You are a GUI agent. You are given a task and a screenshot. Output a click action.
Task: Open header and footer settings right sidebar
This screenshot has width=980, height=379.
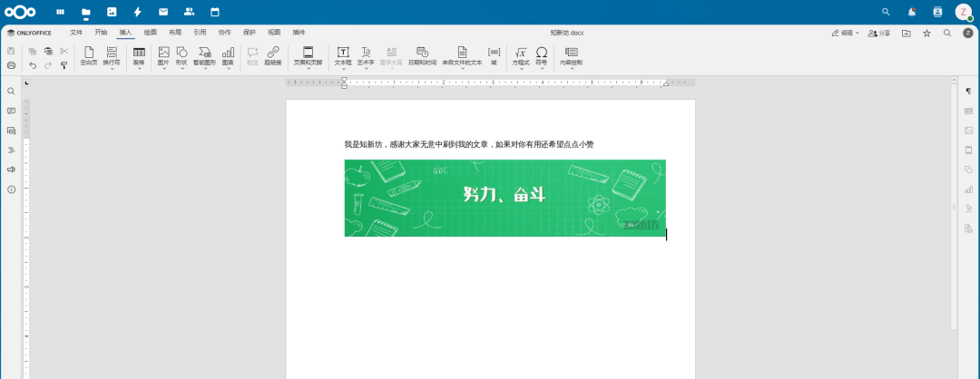pyautogui.click(x=969, y=150)
